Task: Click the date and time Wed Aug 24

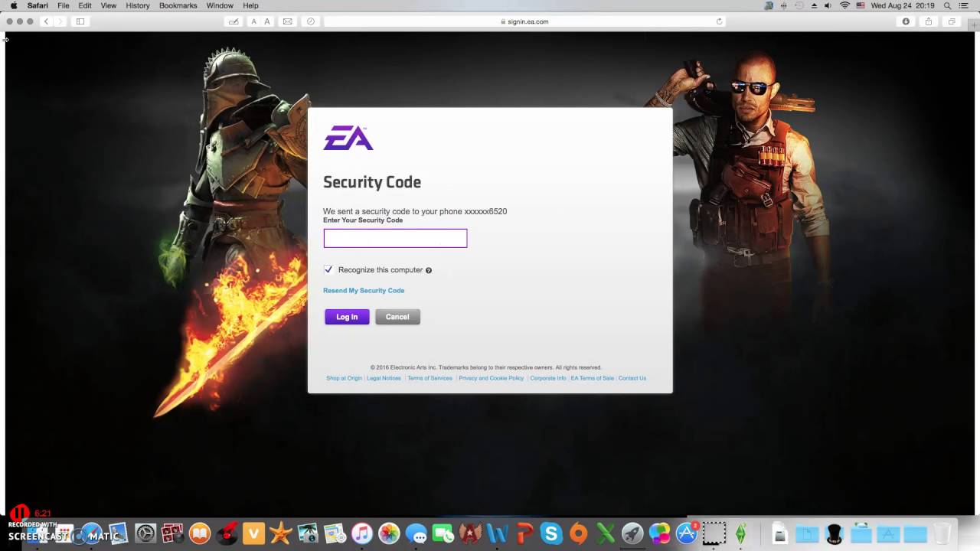Action: pyautogui.click(x=903, y=5)
